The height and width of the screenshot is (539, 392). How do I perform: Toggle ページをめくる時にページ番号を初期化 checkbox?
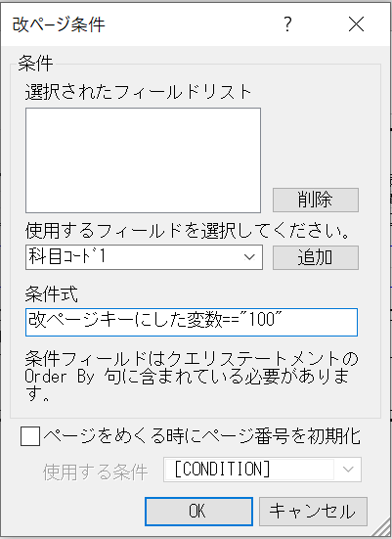pos(30,436)
